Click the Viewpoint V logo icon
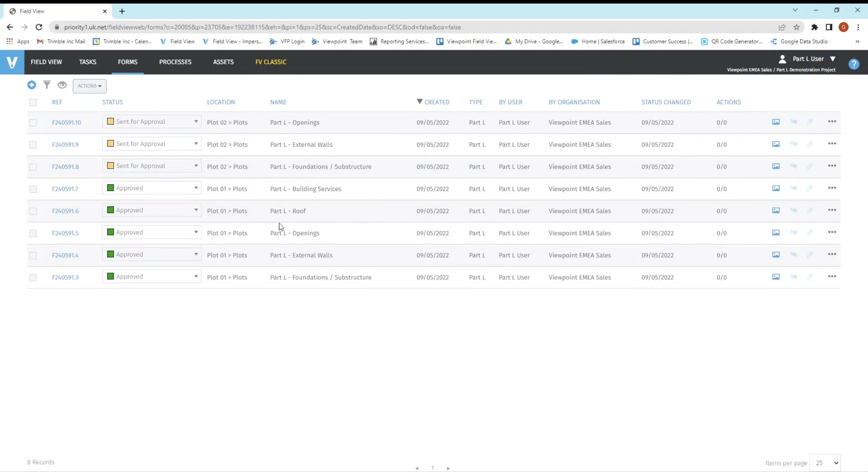The width and height of the screenshot is (868, 472). point(12,62)
